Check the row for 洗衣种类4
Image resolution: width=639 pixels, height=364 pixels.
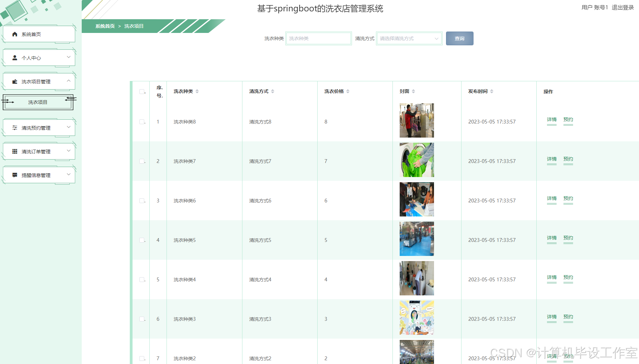pyautogui.click(x=142, y=280)
